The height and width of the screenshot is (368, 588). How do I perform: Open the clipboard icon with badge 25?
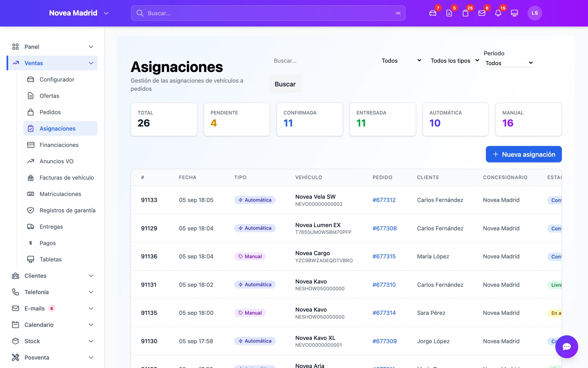(x=465, y=13)
